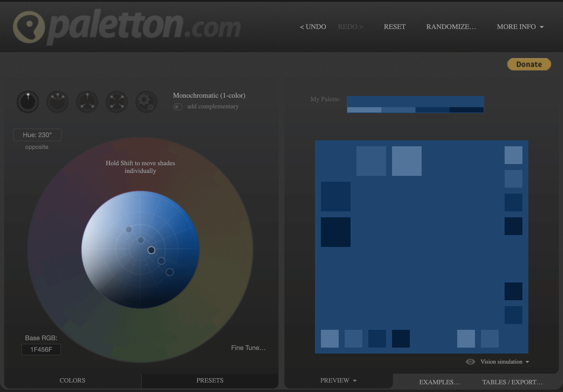Select the Tetrad (4-color) mode icon

pyautogui.click(x=117, y=102)
